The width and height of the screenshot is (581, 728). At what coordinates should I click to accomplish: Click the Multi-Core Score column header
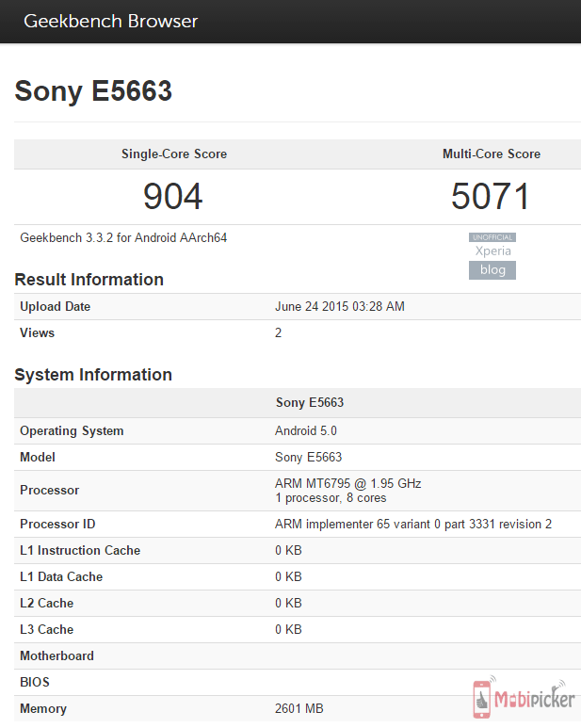tap(492, 154)
